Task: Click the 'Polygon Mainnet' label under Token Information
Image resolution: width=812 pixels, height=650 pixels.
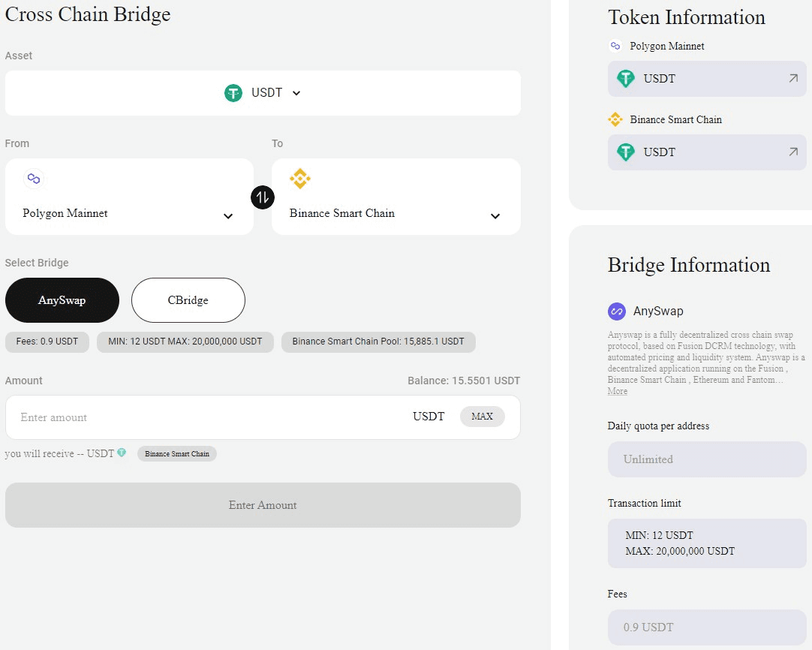Action: (667, 46)
